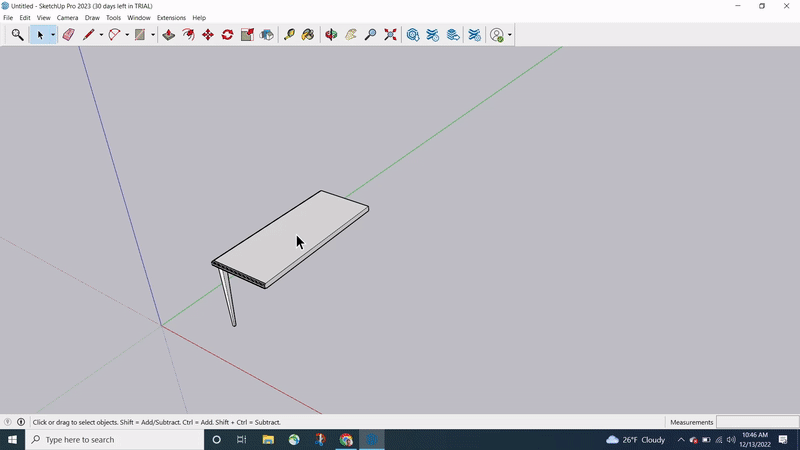Open the Extensions menu

[171, 18]
